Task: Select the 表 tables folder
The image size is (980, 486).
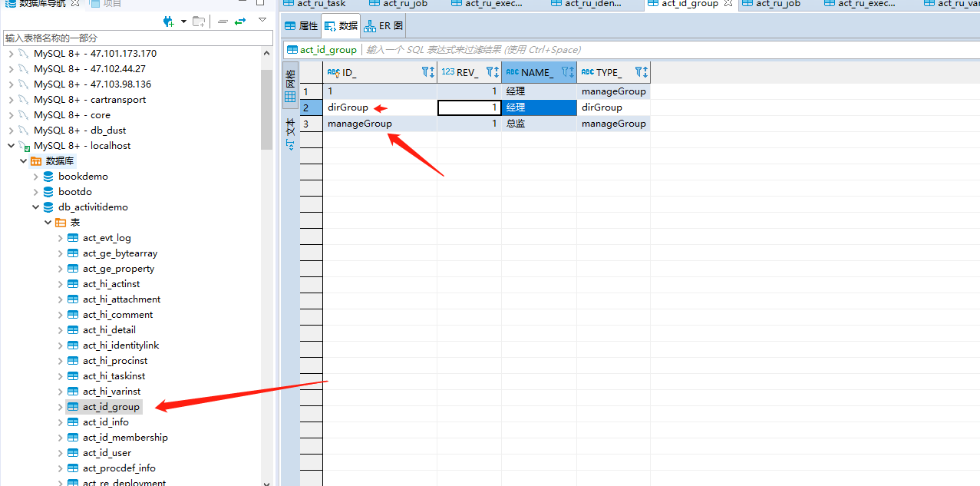Action: (75, 223)
